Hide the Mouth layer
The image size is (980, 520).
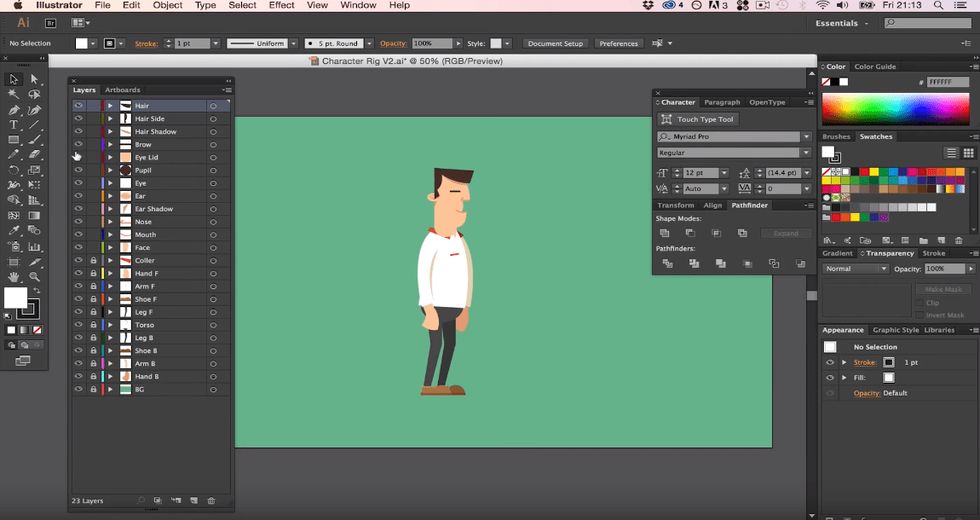78,234
